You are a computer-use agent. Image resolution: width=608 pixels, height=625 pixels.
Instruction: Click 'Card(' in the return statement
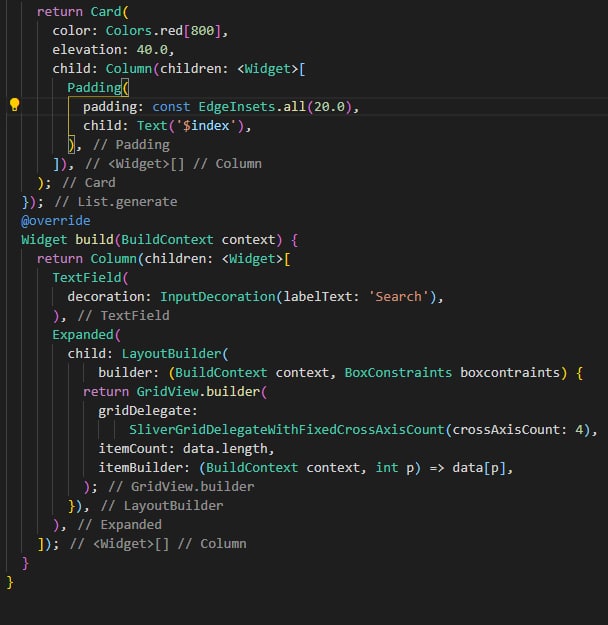tap(109, 12)
